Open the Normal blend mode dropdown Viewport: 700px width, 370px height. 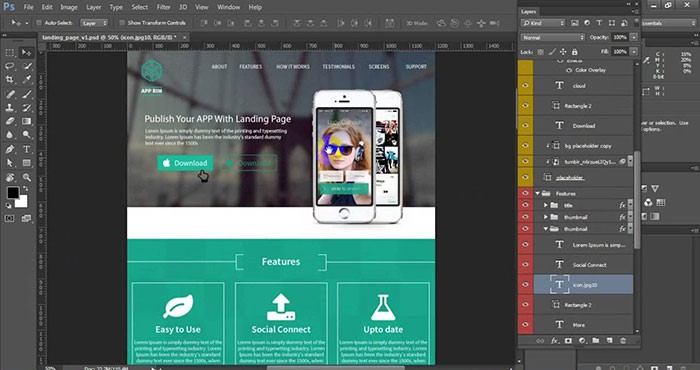point(553,37)
